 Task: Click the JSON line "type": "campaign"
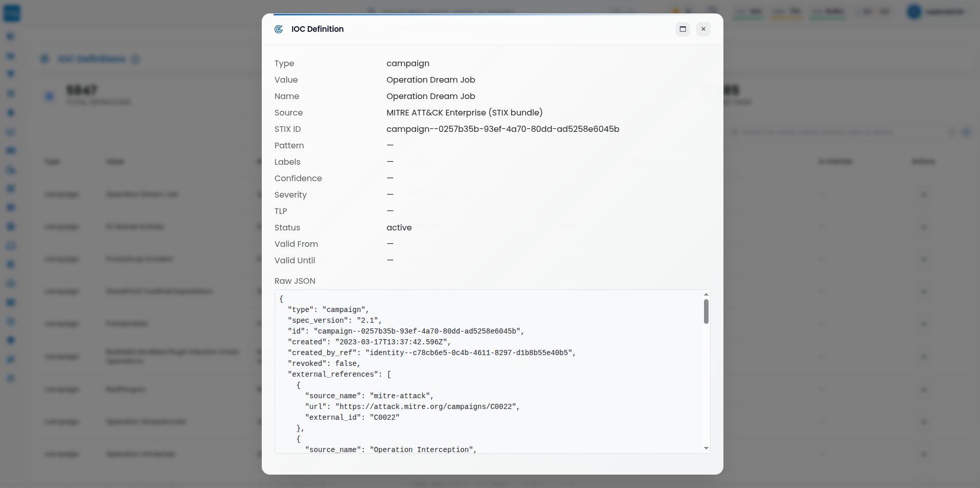[328, 310]
